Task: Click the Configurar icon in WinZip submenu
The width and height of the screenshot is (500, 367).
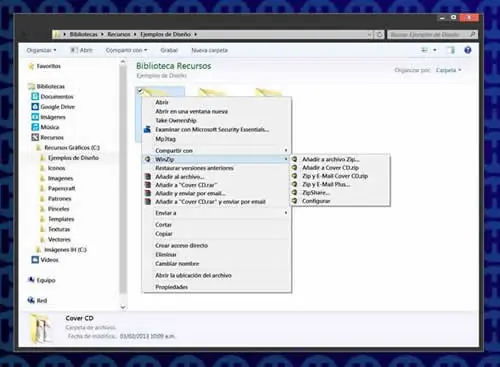Action: click(294, 201)
